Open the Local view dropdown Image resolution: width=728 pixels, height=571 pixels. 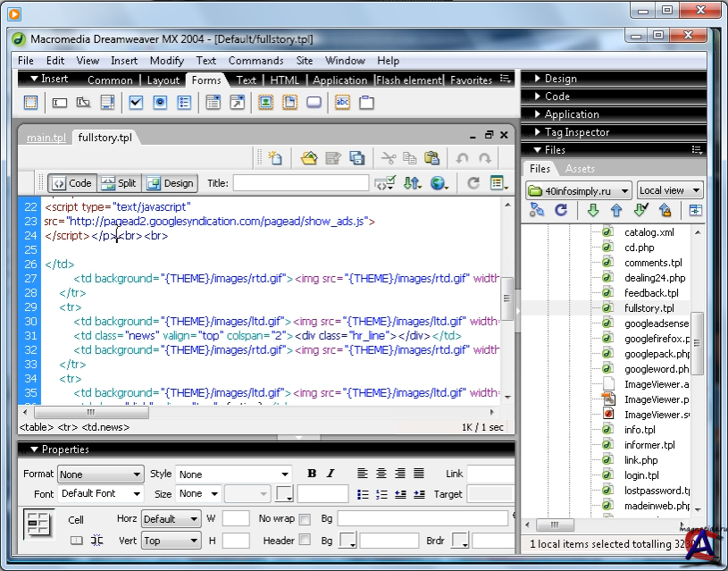click(x=670, y=190)
